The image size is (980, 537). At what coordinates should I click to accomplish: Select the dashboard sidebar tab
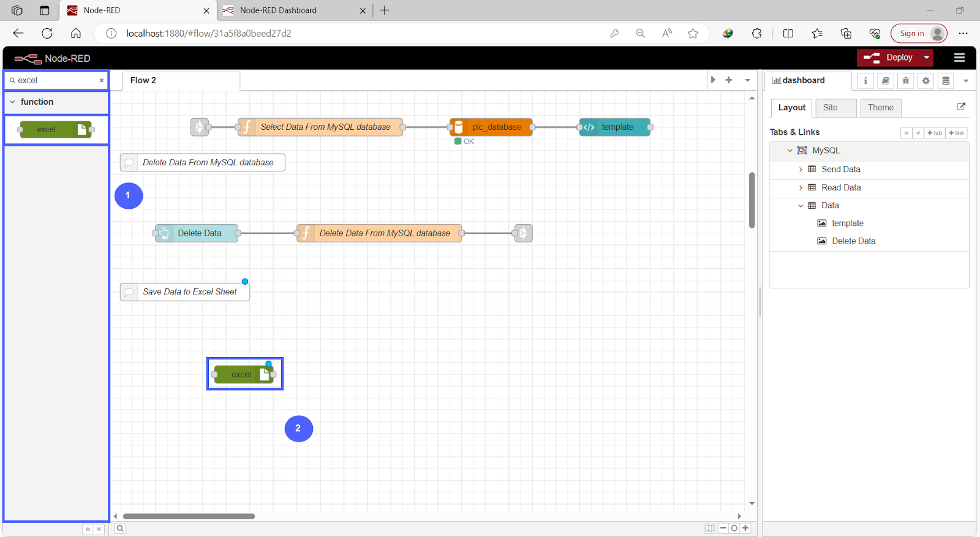pos(808,80)
